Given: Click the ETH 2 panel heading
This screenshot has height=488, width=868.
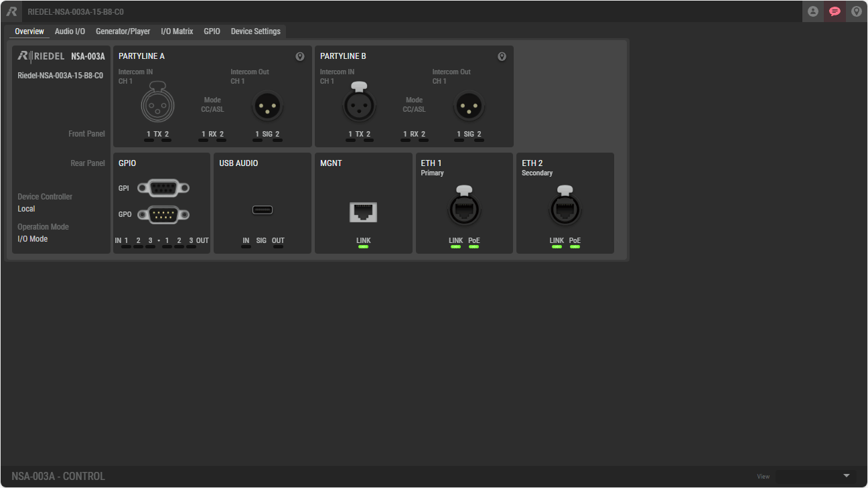Looking at the screenshot, I should coord(532,163).
